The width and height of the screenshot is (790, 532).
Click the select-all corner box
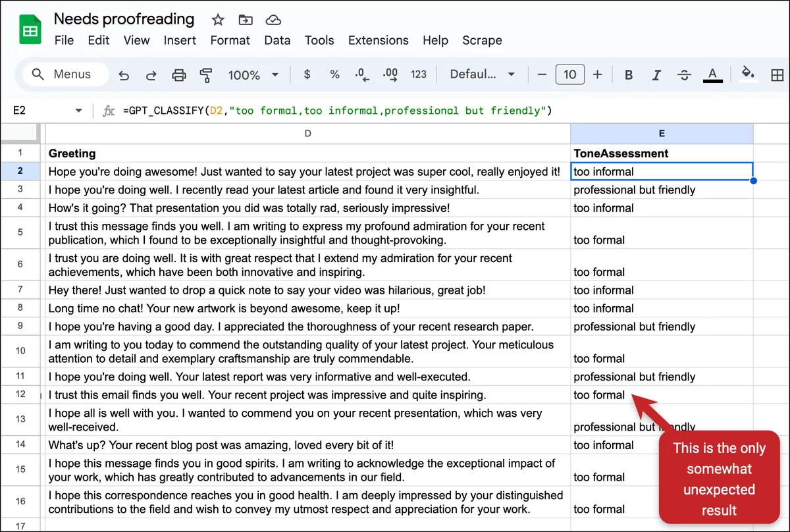pyautogui.click(x=20, y=134)
